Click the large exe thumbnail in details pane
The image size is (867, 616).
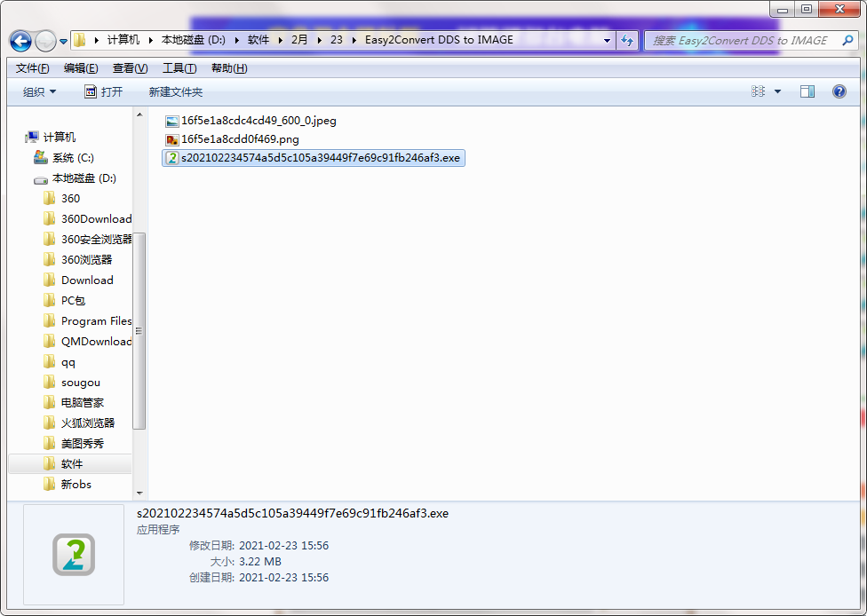pos(74,554)
